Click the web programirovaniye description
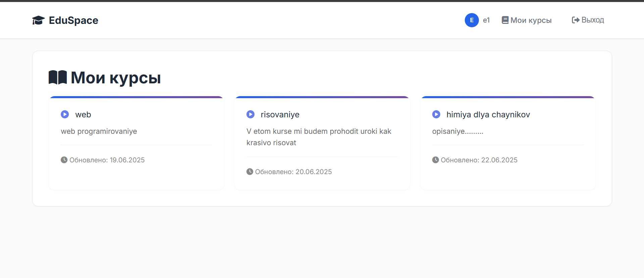The width and height of the screenshot is (644, 278). point(99,131)
